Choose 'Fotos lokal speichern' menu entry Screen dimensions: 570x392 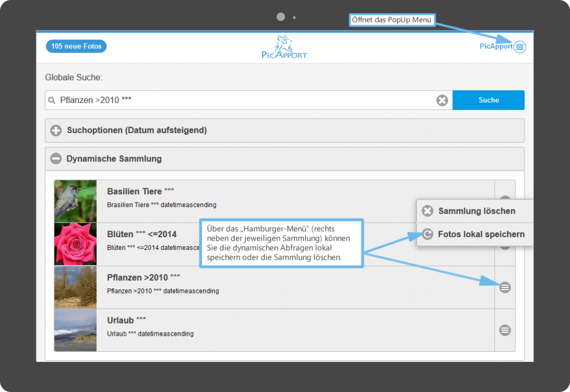[480, 234]
